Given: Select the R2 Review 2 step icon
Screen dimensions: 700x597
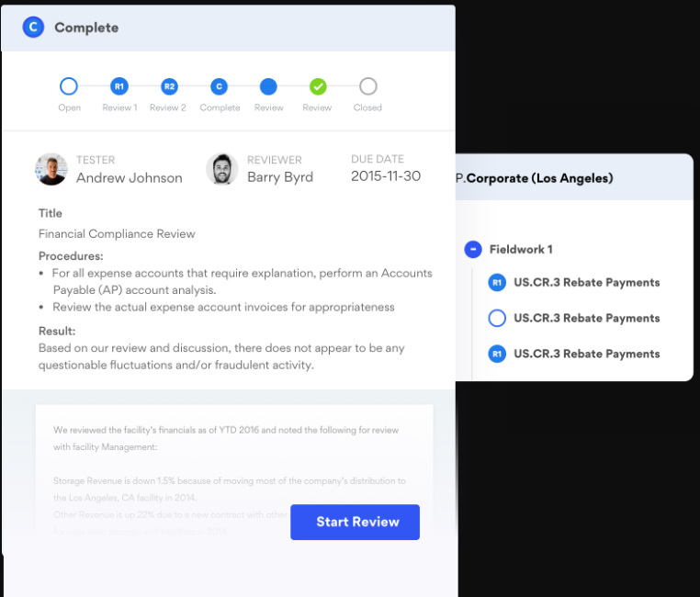Looking at the screenshot, I should tap(169, 86).
